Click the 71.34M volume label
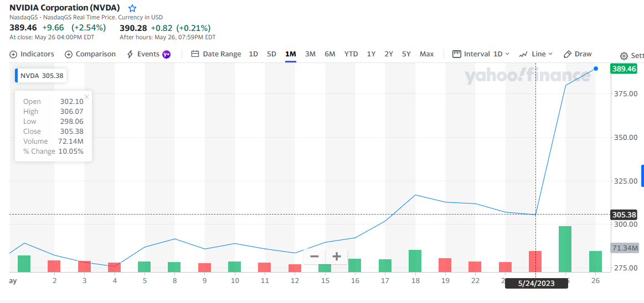The width and height of the screenshot is (644, 303). [625, 248]
